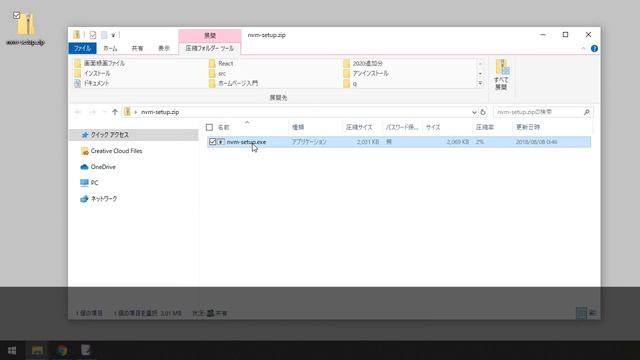Toggle the desktop nvm-setup.zip checkbox
640x360 pixels.
click(16, 16)
